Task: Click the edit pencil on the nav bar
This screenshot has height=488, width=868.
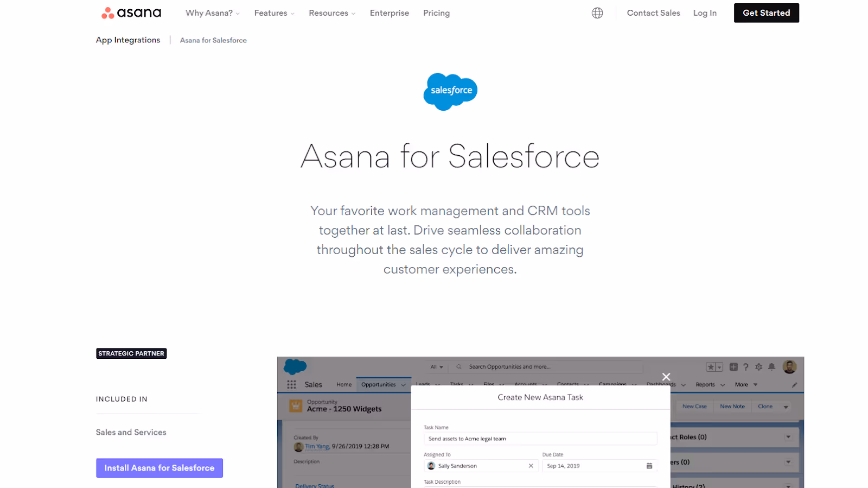Action: [794, 385]
